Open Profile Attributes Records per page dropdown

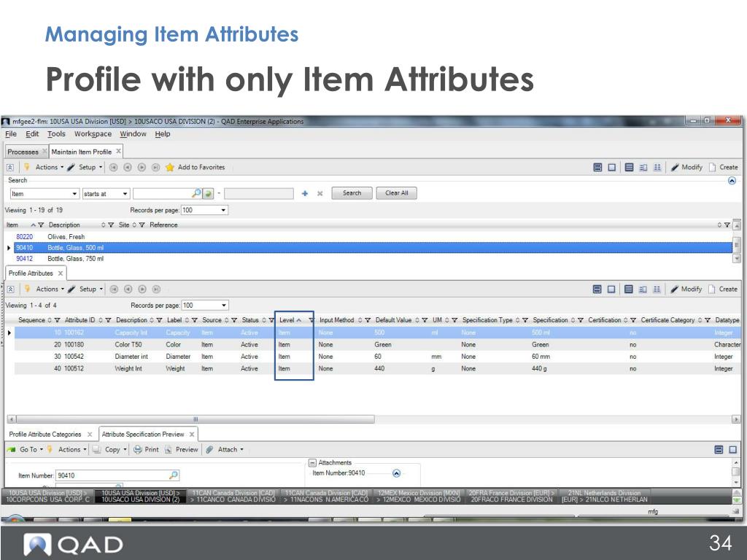point(224,306)
